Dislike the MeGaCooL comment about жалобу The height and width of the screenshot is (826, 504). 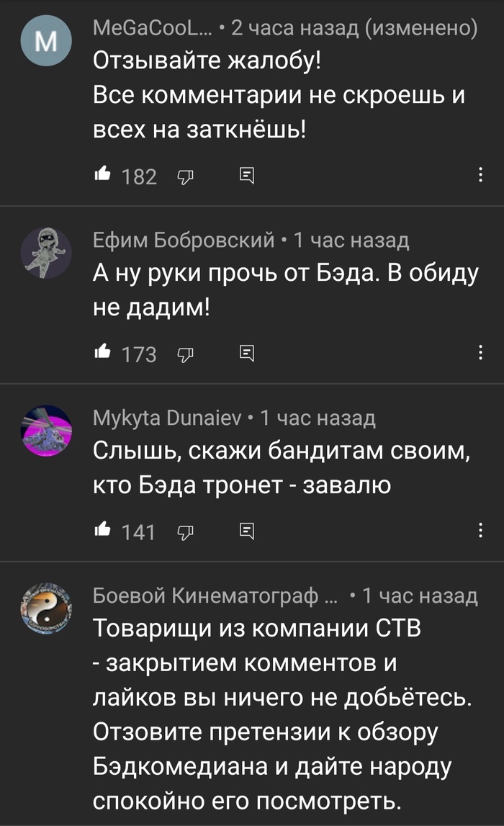tap(185, 176)
